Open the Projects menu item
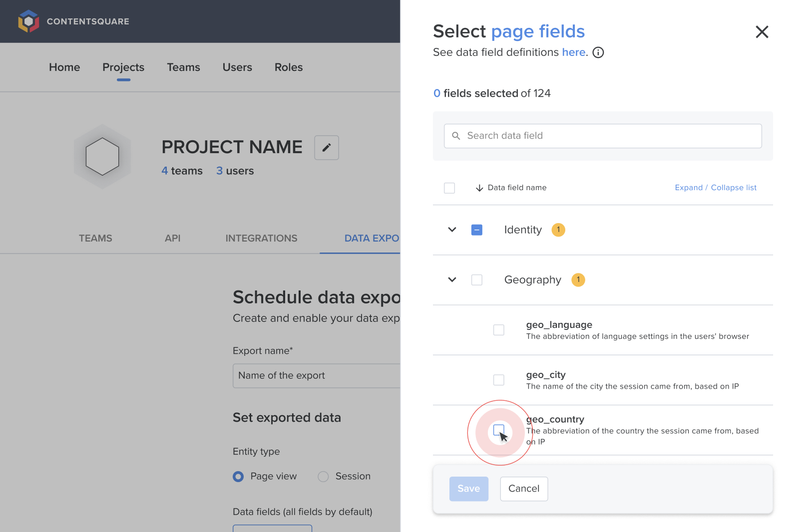 pos(123,67)
